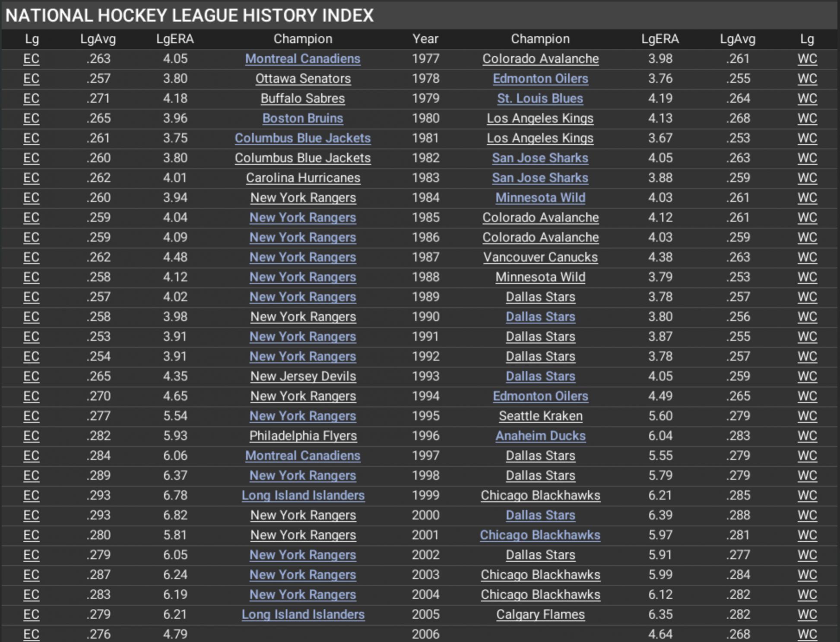The height and width of the screenshot is (642, 840).
Task: Open the 1977 Montreal Canadiens champion link
Action: click(302, 59)
